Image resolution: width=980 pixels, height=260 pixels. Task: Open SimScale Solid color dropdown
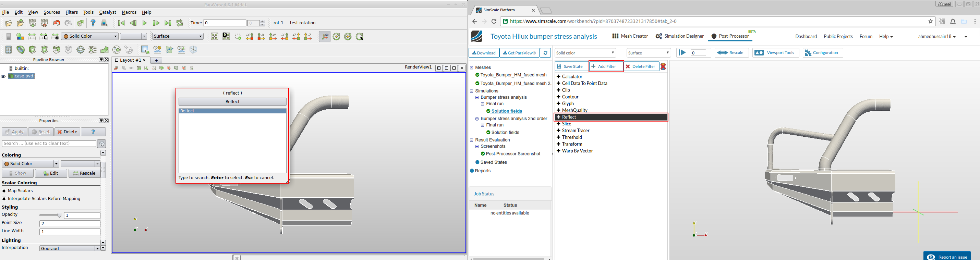(x=585, y=53)
